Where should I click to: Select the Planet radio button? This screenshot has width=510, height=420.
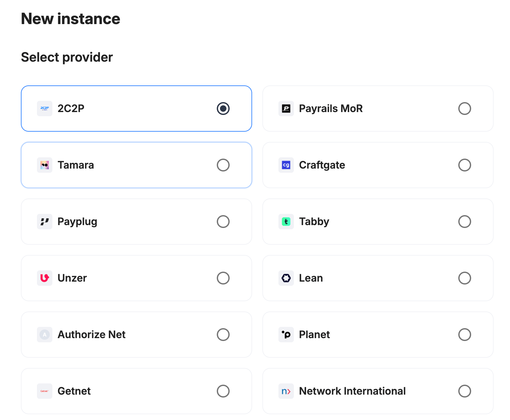click(465, 335)
